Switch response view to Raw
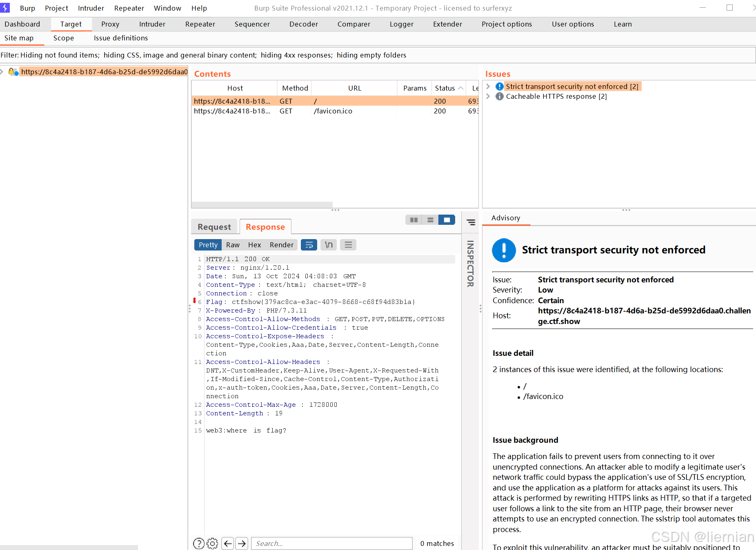This screenshot has width=756, height=550. coord(233,245)
